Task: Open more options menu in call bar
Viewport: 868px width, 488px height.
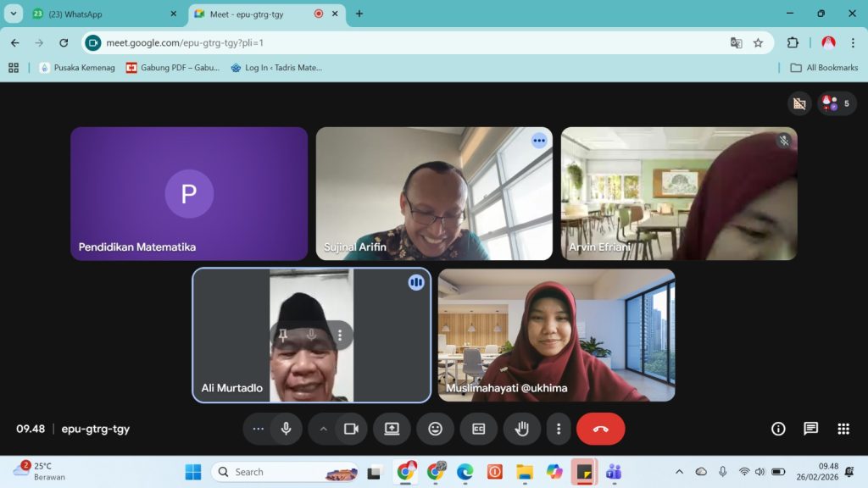Action: pos(558,429)
